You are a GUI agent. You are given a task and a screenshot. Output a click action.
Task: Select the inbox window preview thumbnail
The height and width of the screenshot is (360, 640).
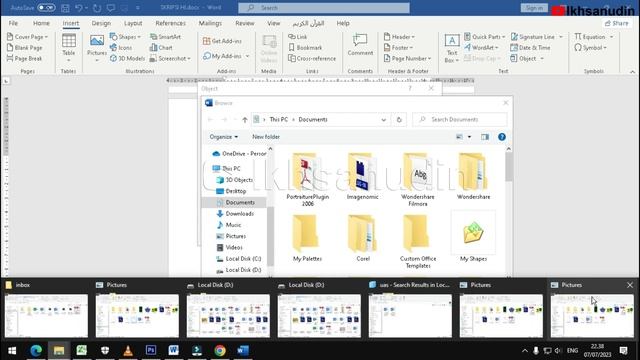(x=46, y=316)
